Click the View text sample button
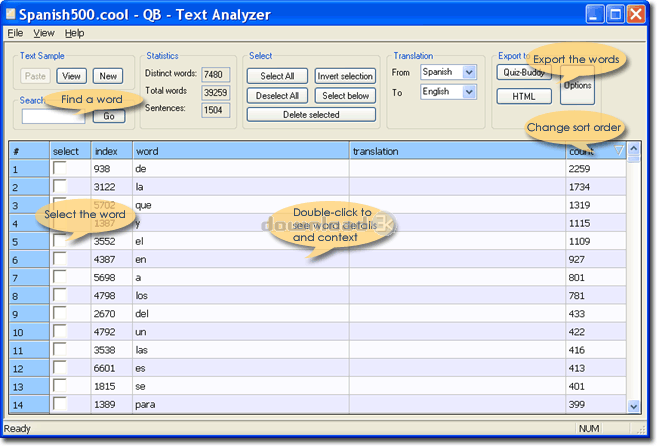The image size is (658, 446). click(x=71, y=76)
